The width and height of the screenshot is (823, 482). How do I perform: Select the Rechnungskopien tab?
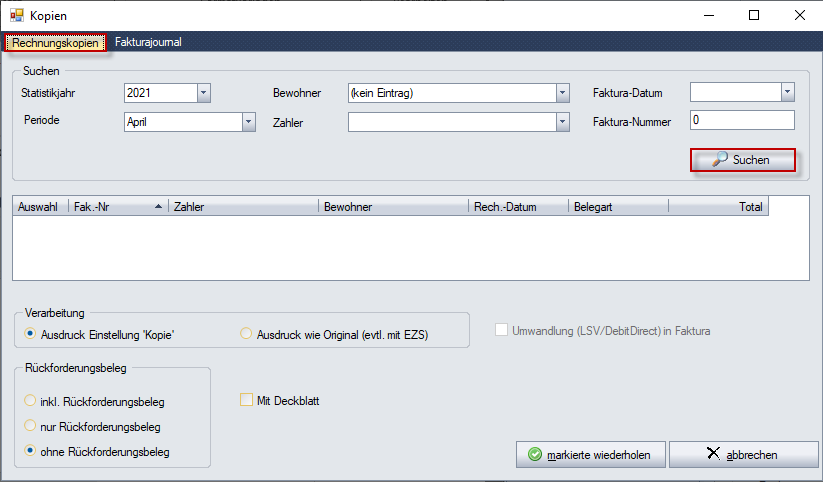(x=55, y=43)
